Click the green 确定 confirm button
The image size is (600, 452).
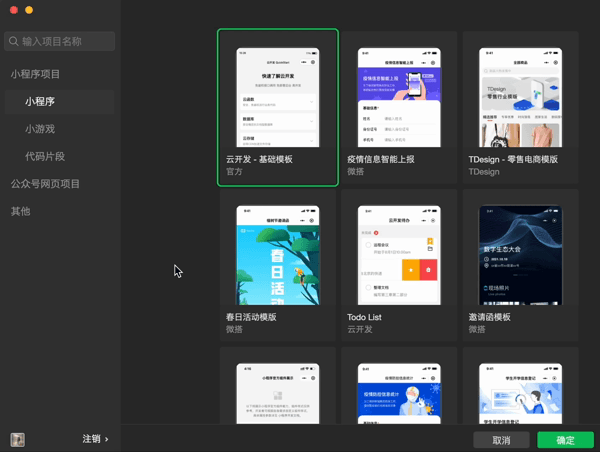(x=566, y=440)
